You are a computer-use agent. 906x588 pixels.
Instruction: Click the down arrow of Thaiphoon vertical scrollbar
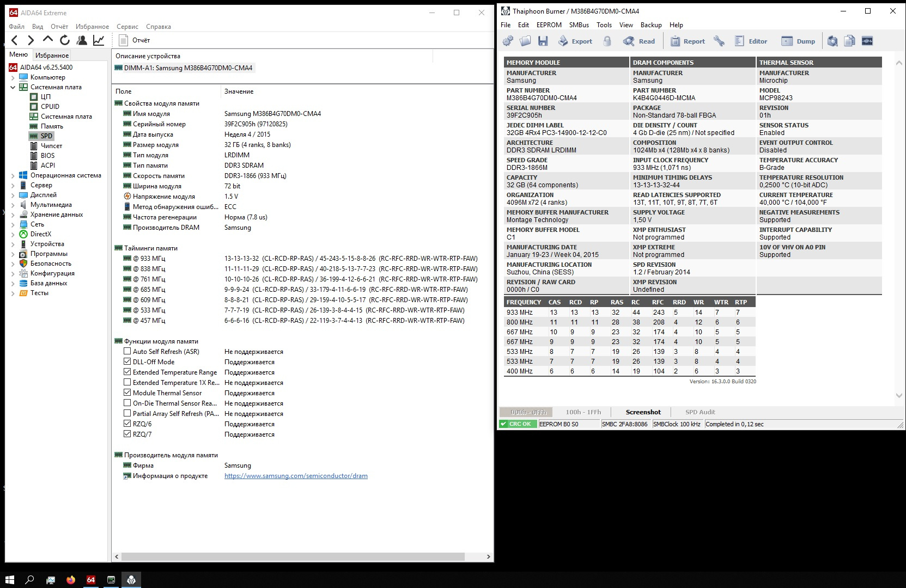pyautogui.click(x=899, y=395)
